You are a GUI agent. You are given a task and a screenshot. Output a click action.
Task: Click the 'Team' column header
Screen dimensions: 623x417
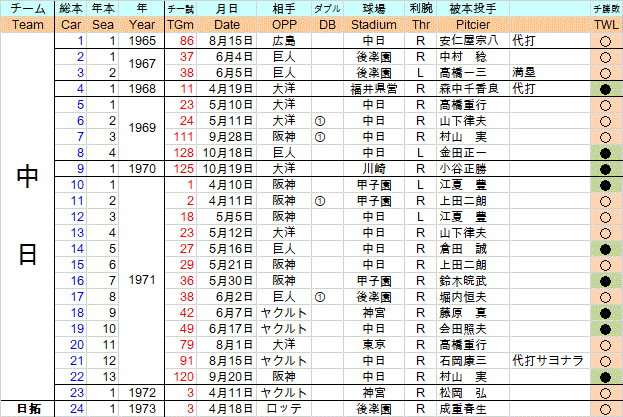(27, 25)
